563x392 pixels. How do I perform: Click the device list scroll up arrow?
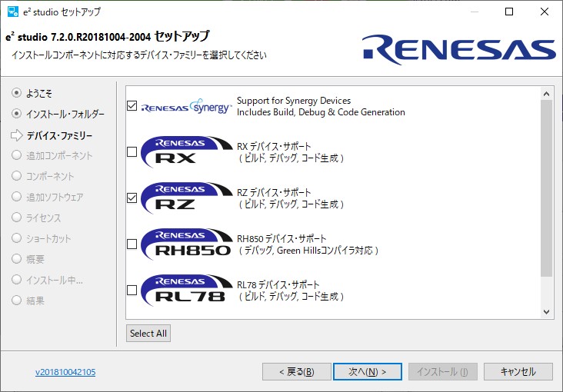547,94
